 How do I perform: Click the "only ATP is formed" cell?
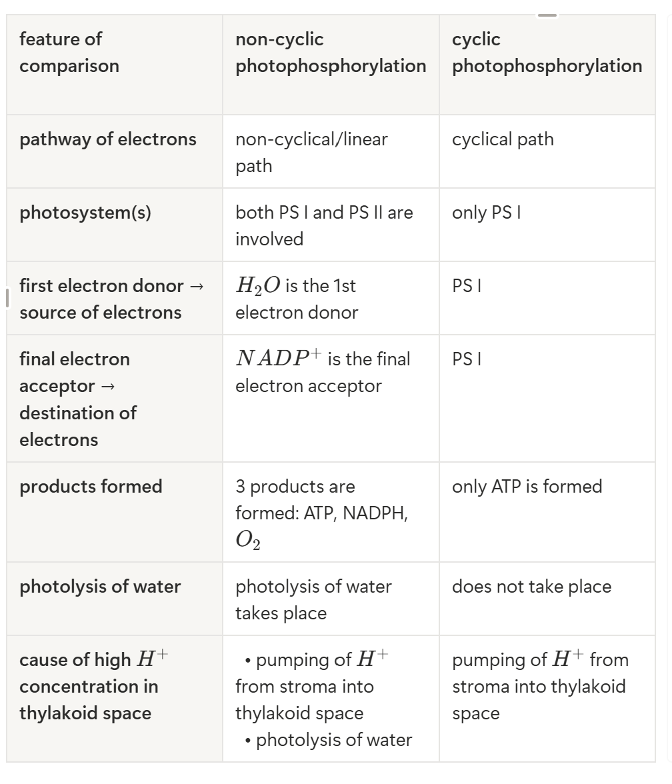[x=547, y=512]
